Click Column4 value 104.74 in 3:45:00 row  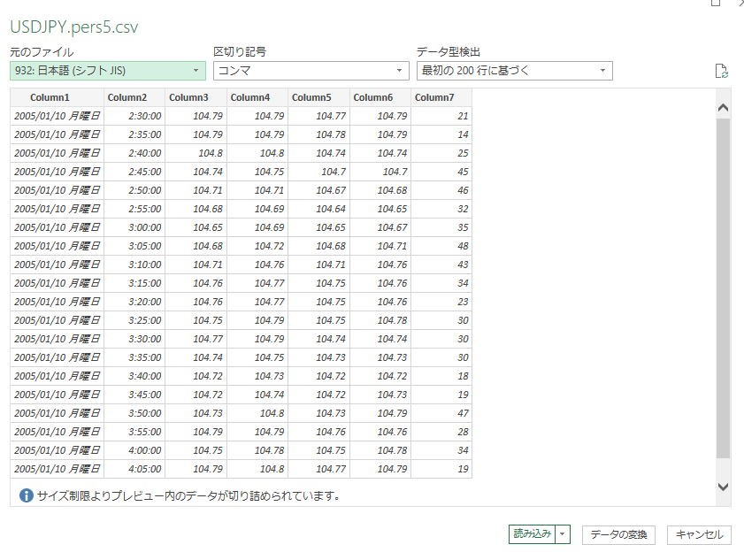point(257,395)
